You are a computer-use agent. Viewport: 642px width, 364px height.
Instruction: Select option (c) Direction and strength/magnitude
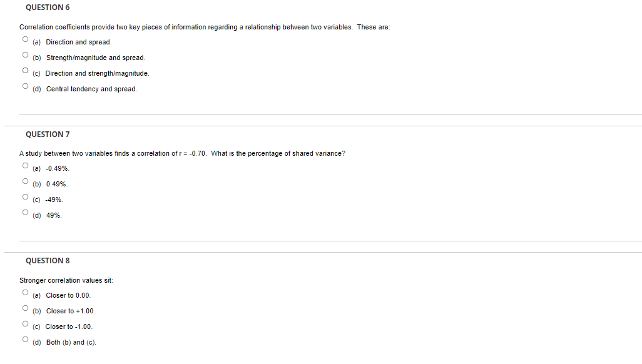pos(24,70)
